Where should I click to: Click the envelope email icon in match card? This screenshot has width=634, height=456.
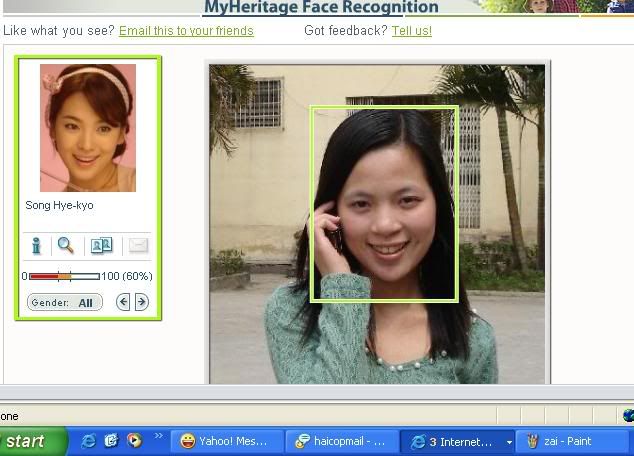[138, 245]
